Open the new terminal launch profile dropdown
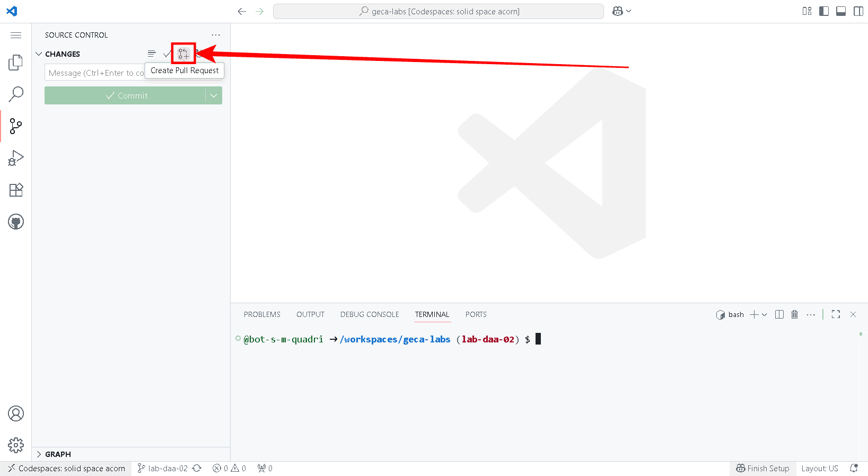868x476 pixels. click(x=764, y=314)
